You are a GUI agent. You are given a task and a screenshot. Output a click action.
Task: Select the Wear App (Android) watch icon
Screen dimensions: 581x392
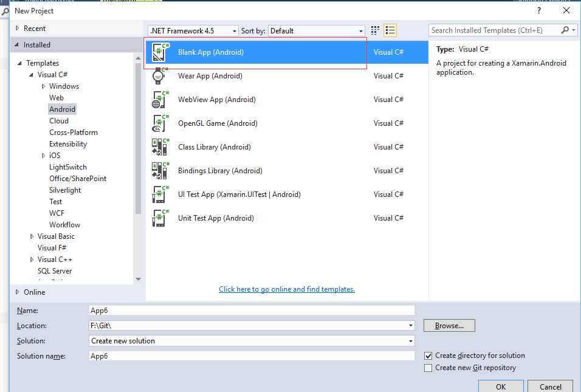[x=160, y=76]
